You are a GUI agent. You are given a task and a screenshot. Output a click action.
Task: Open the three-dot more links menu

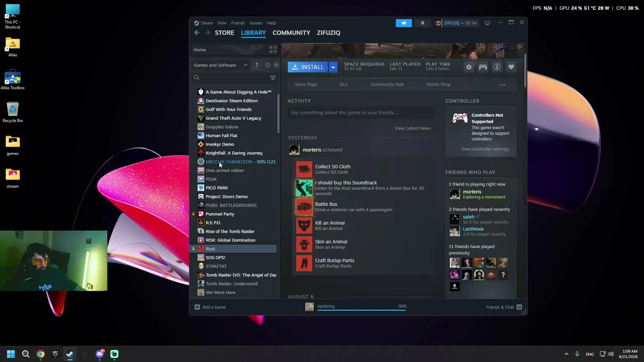coord(502,84)
